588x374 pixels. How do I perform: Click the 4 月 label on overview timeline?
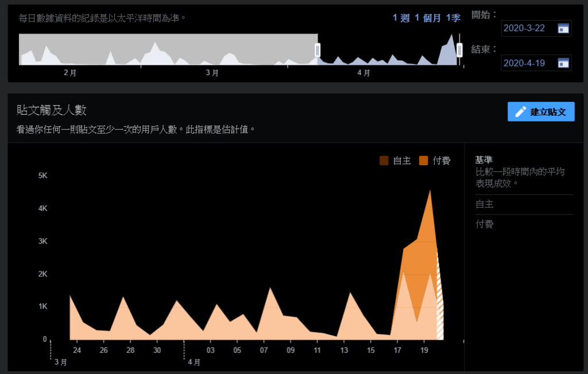363,73
